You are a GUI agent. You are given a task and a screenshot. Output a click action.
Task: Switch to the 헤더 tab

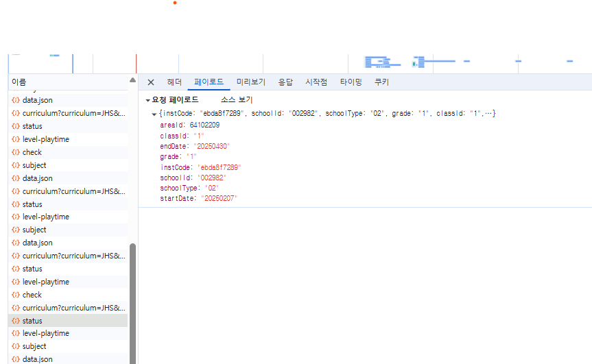(x=175, y=82)
